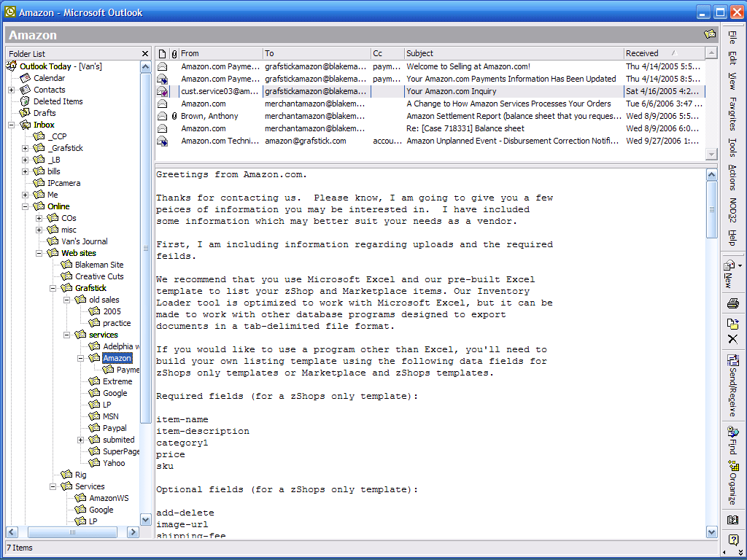Image resolution: width=747 pixels, height=560 pixels.
Task: Click the Move to Folder icon
Action: click(732, 323)
